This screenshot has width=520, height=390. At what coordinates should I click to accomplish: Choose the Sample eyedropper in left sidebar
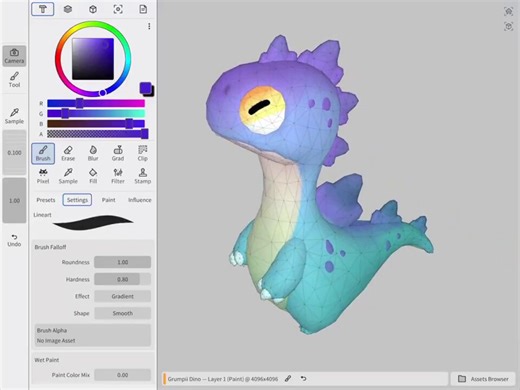coord(14,116)
